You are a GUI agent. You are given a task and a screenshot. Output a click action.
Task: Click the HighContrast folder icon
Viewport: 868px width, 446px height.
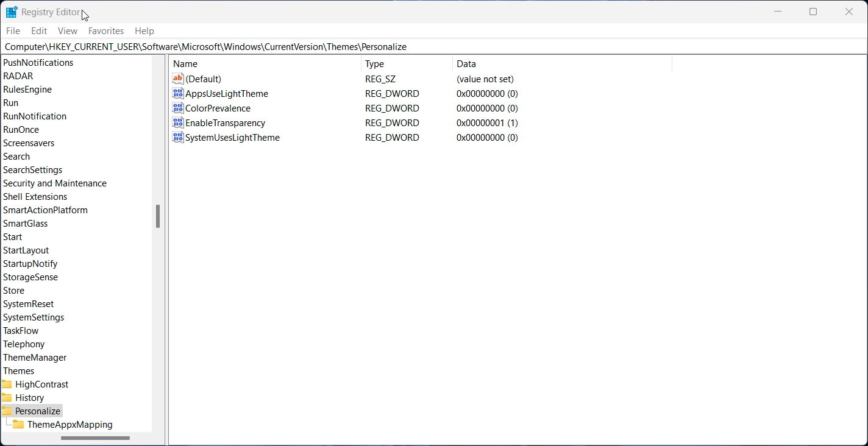point(7,384)
